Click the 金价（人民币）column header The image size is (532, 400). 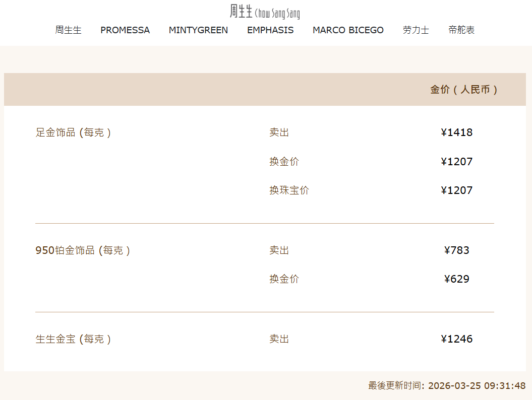[x=464, y=90]
